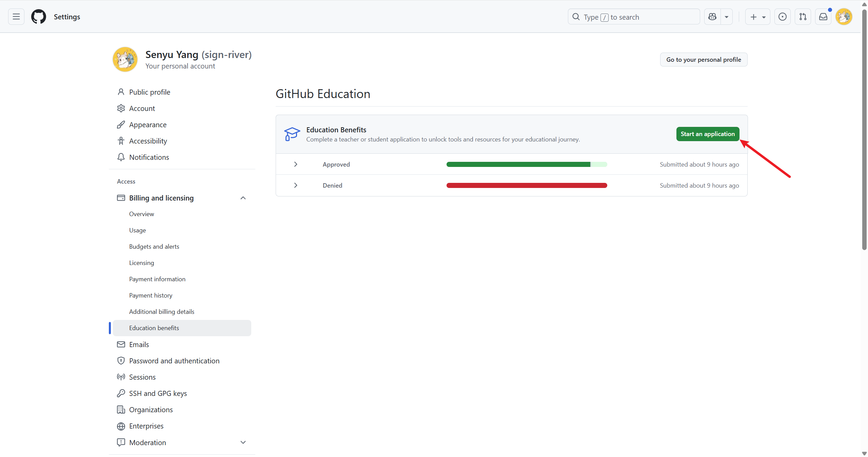View Issues from header icon
The width and height of the screenshot is (868, 457).
[x=783, y=17]
